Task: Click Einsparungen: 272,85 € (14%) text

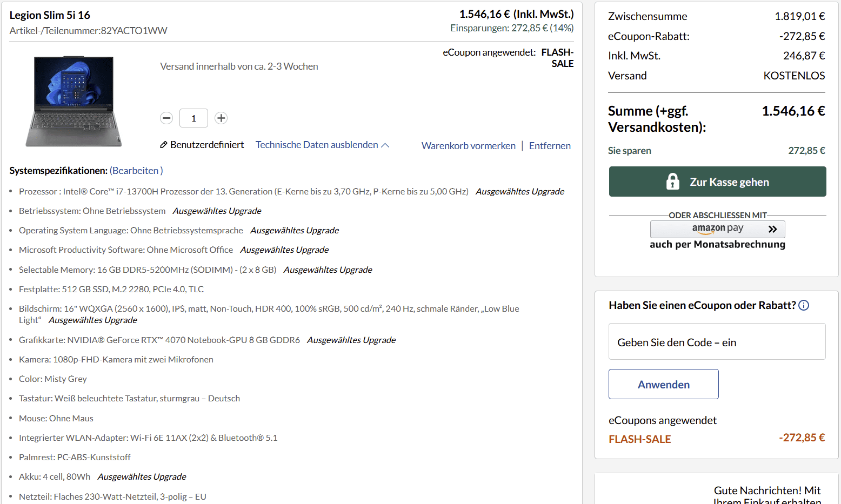Action: (512, 28)
